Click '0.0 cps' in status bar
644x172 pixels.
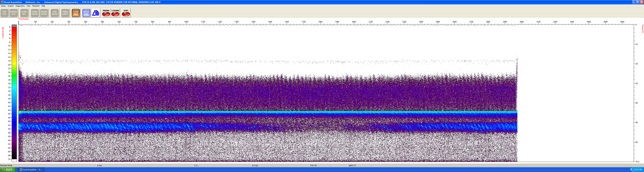tap(255, 165)
